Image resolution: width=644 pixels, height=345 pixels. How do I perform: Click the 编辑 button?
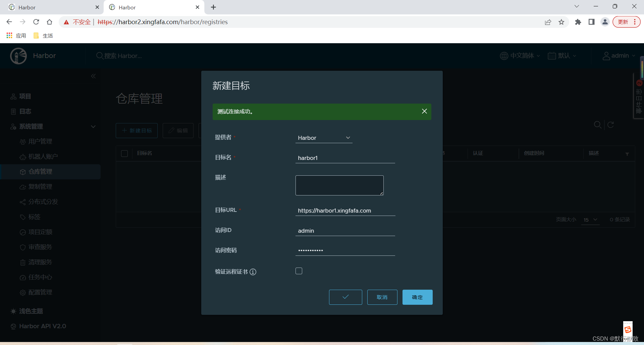178,130
